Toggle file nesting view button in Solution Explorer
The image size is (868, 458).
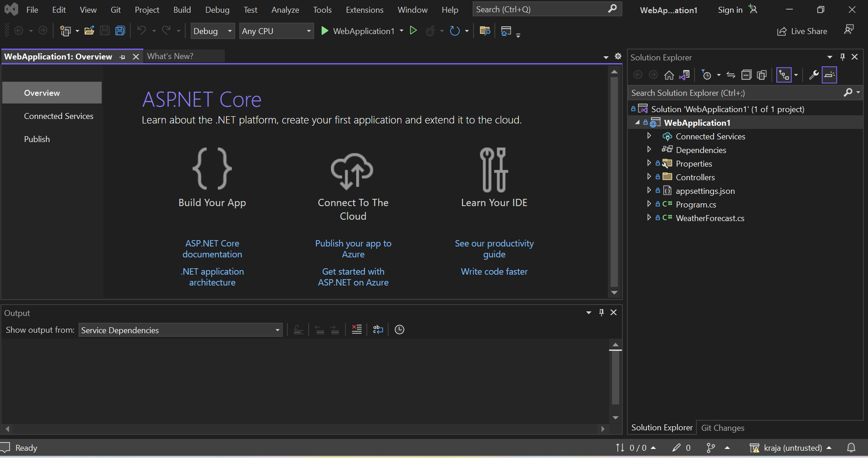click(x=784, y=75)
